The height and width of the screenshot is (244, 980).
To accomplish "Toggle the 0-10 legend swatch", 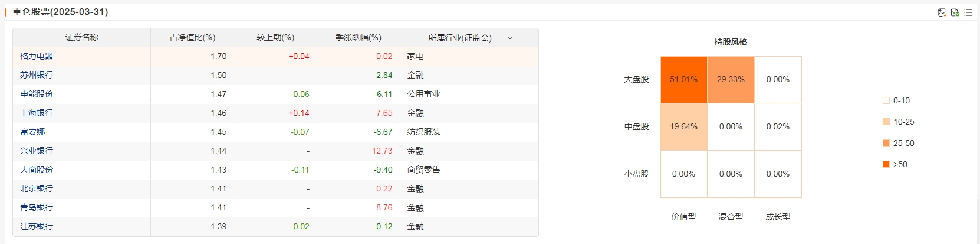I will [x=886, y=100].
